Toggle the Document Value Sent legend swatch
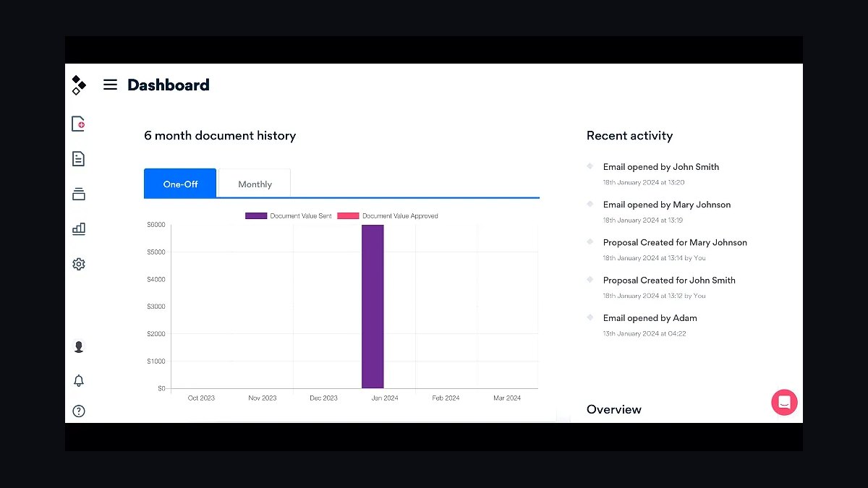This screenshot has height=488, width=868. pyautogui.click(x=256, y=215)
